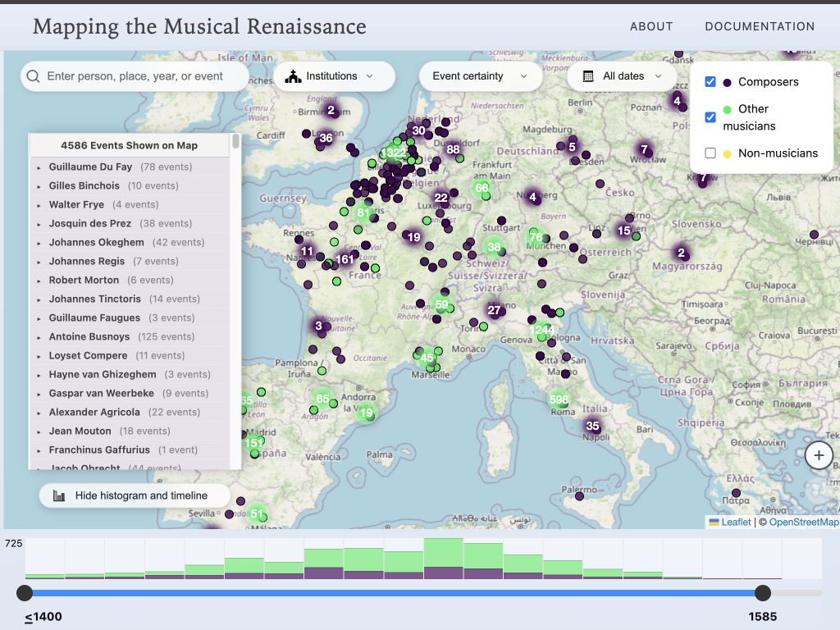
Task: Open the 161 cluster in France
Action: 345,259
